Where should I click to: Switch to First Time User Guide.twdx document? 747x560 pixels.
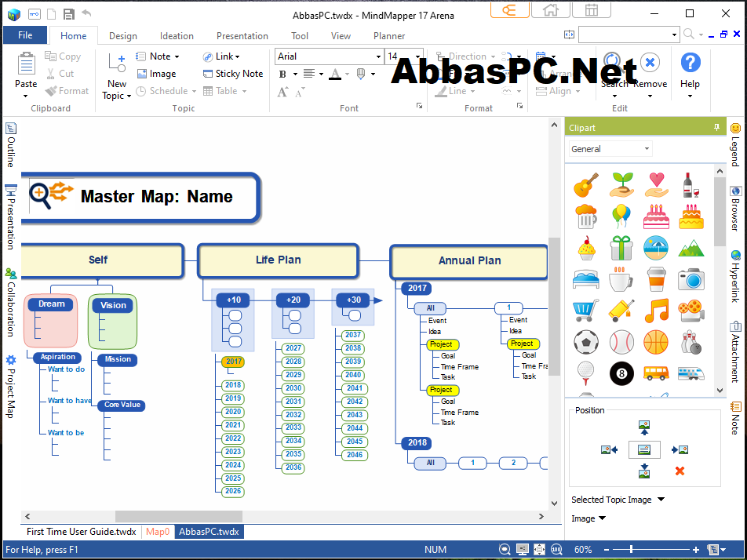(82, 532)
